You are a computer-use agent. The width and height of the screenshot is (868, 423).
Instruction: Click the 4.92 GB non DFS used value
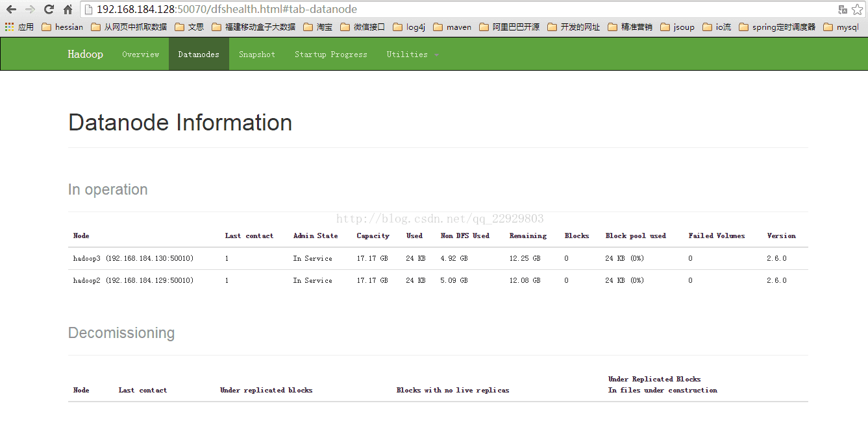click(x=454, y=258)
